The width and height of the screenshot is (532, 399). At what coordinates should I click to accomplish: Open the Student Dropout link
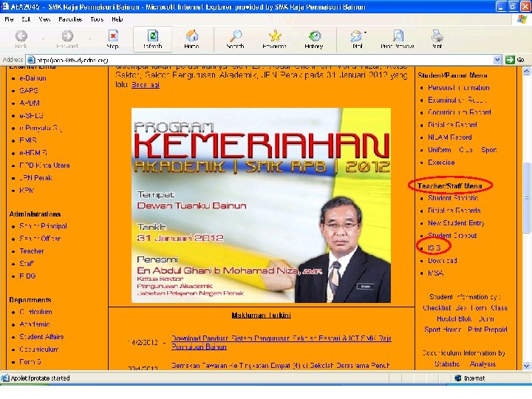tap(452, 236)
